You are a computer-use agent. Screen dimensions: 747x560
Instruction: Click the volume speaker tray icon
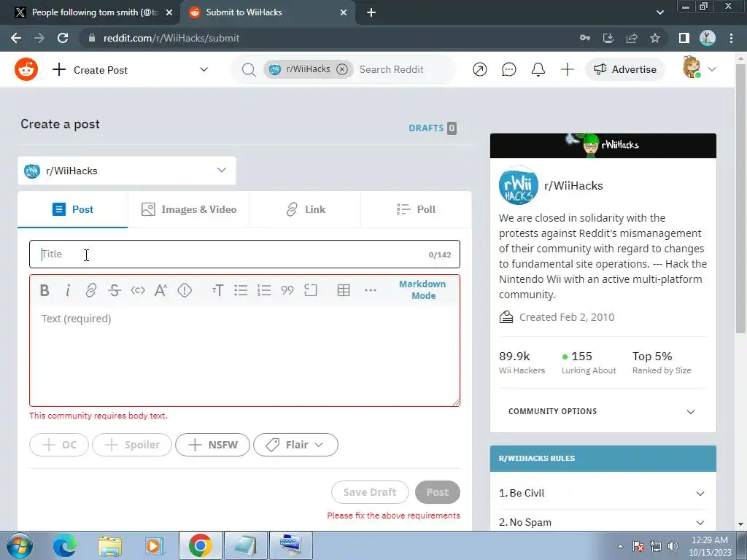[673, 546]
